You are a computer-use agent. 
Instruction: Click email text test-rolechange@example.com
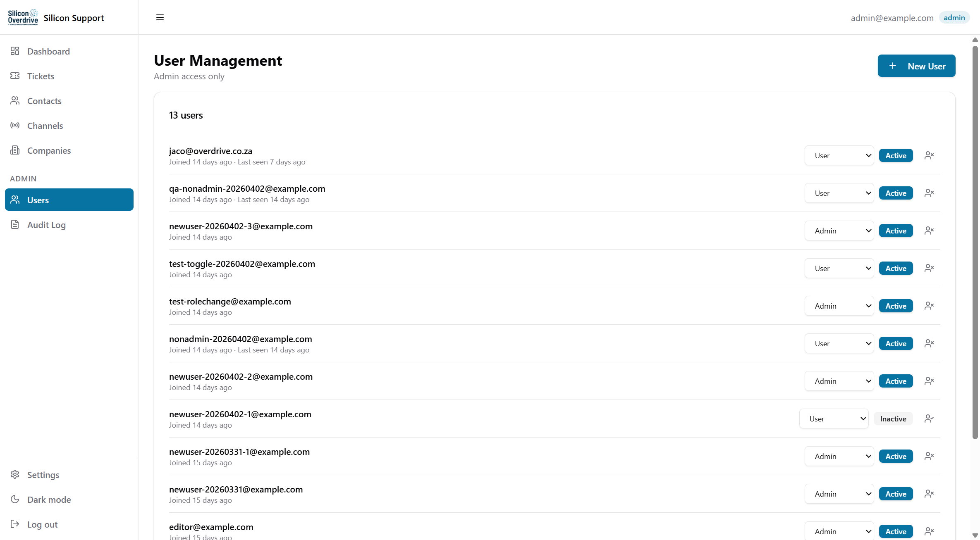coord(230,301)
